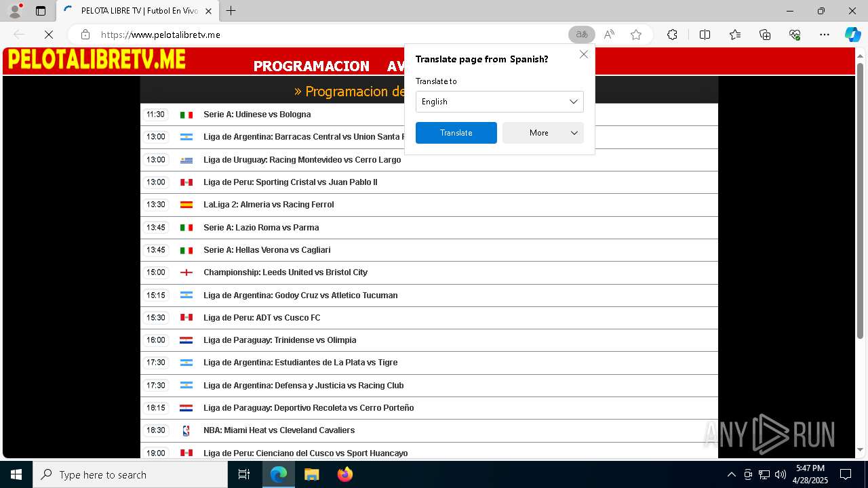Click Spain flag on Almeria row
This screenshot has height=488, width=868.
(186, 205)
